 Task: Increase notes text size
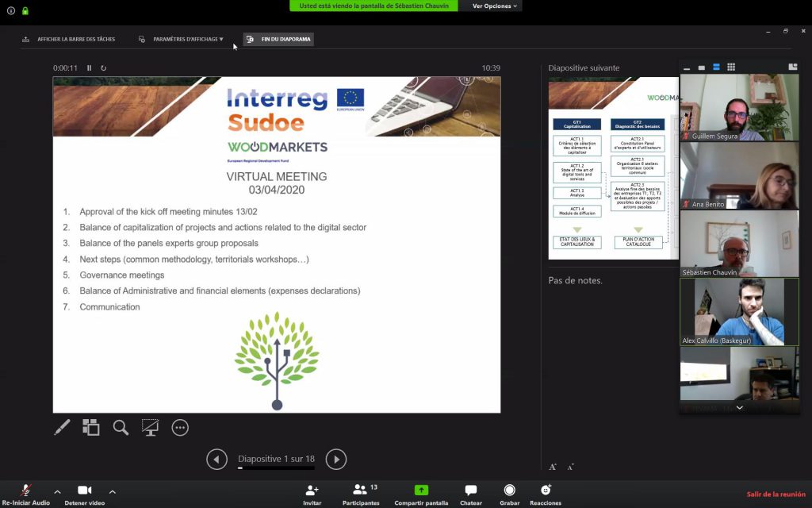pyautogui.click(x=553, y=467)
